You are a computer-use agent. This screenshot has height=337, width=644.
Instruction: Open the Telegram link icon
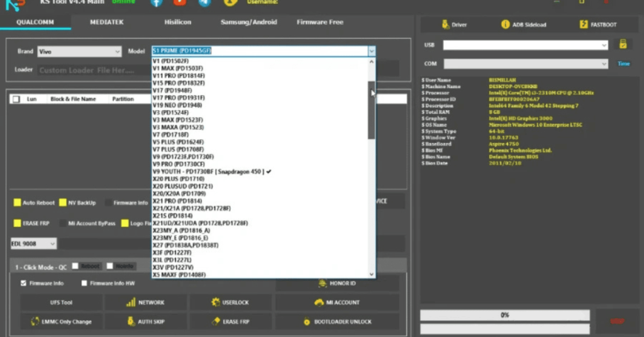(204, 3)
